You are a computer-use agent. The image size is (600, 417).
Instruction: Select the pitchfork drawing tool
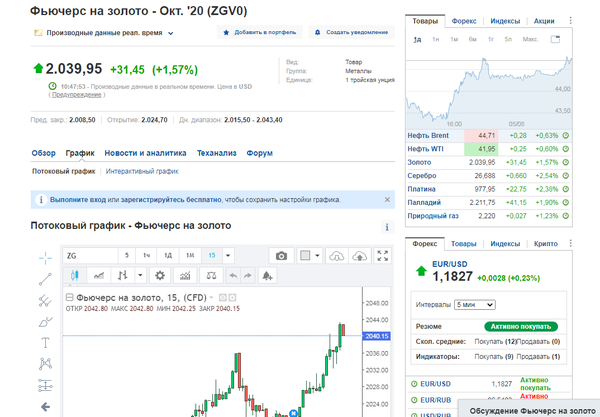click(x=45, y=301)
